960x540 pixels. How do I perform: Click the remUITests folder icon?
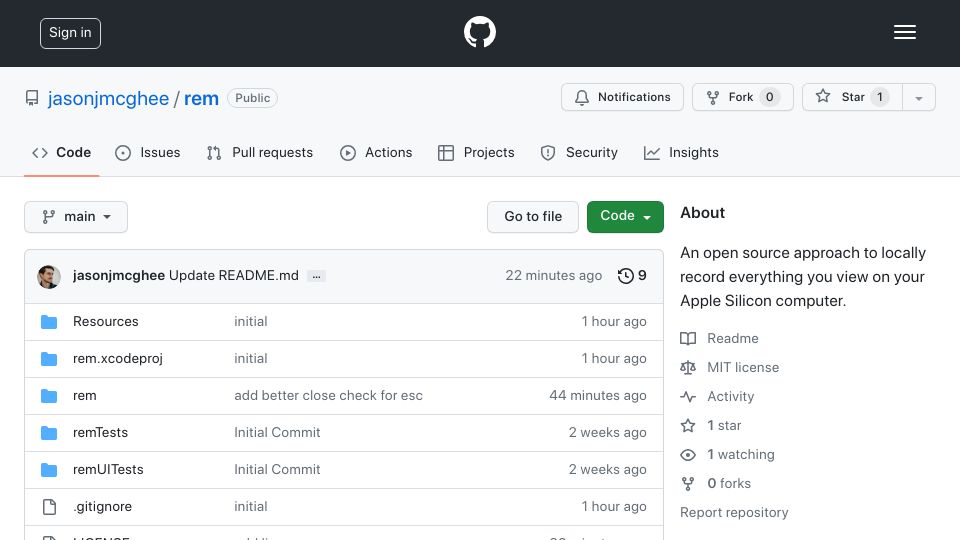tap(49, 470)
